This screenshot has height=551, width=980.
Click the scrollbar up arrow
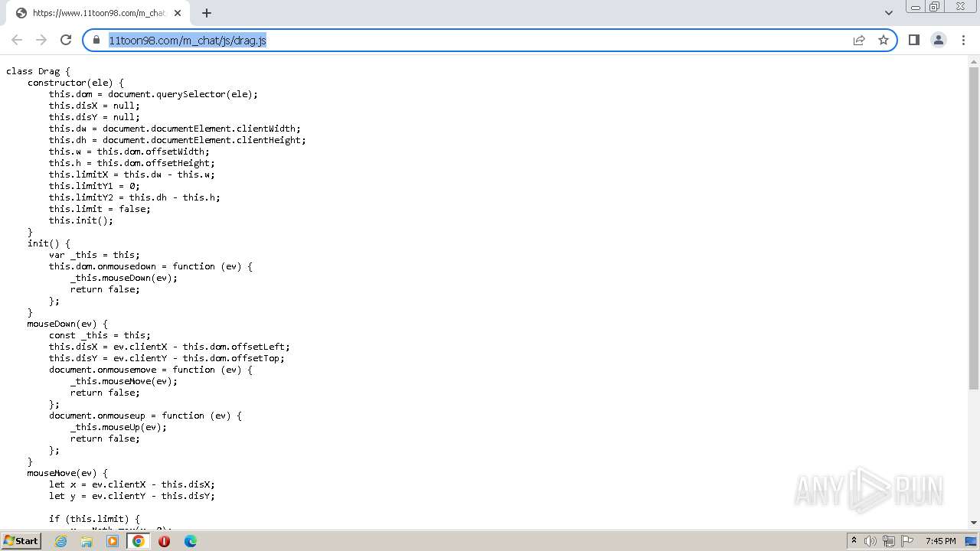coord(974,61)
